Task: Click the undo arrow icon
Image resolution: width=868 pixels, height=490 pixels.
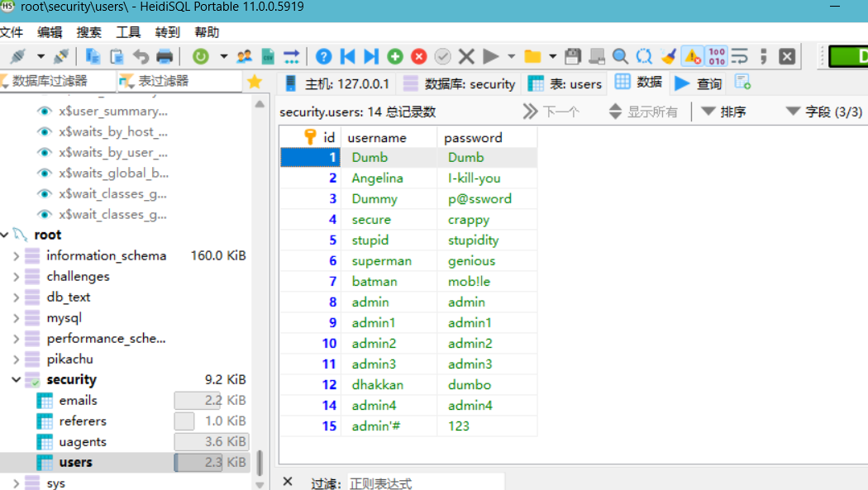Action: click(x=141, y=56)
